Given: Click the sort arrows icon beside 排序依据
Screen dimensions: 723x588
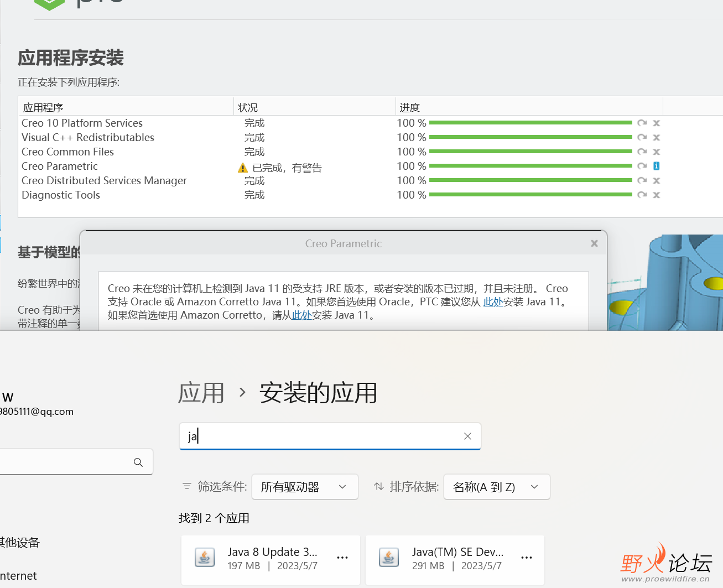Looking at the screenshot, I should (x=379, y=486).
